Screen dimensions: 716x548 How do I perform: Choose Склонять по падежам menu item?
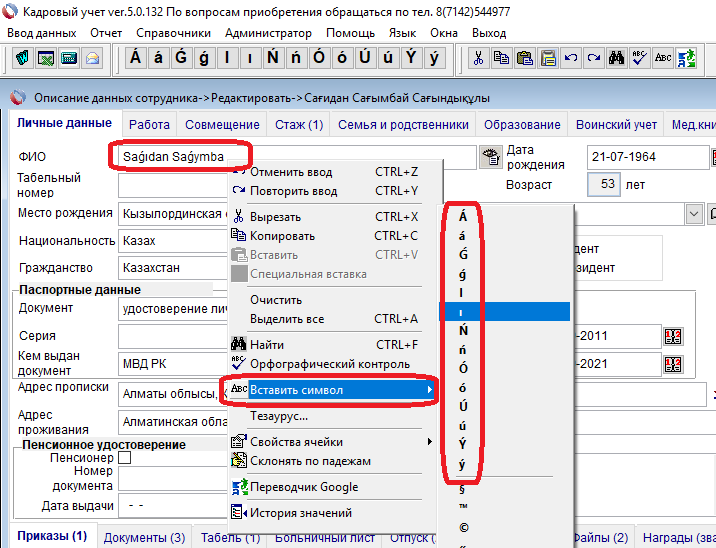310,461
